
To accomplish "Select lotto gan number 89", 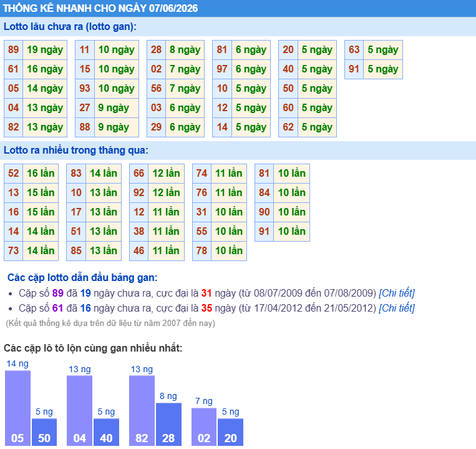I will (x=14, y=49).
